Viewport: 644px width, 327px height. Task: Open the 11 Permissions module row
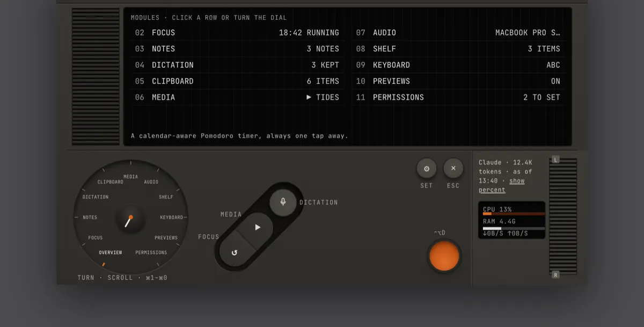coord(458,97)
